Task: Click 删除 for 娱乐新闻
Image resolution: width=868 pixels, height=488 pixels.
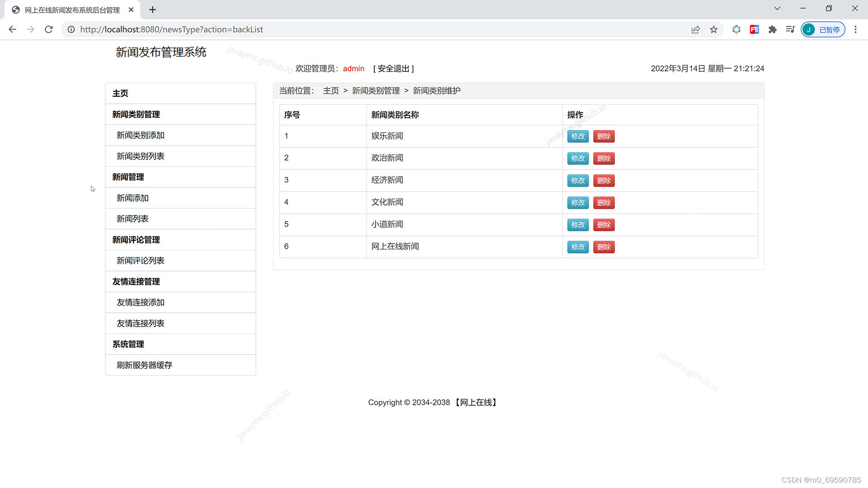Action: click(604, 136)
